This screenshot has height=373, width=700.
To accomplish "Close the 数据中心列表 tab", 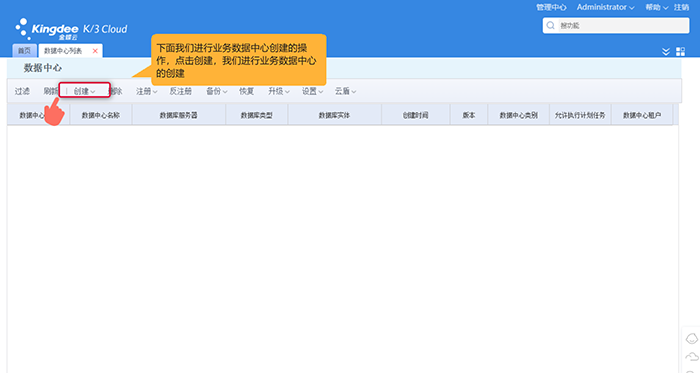I will [x=95, y=51].
